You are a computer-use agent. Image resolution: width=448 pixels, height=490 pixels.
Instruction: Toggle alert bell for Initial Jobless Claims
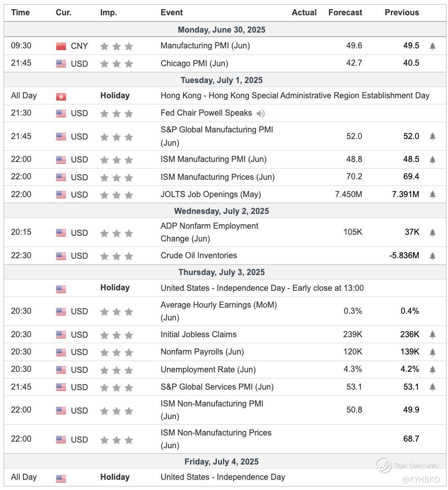pyautogui.click(x=432, y=335)
